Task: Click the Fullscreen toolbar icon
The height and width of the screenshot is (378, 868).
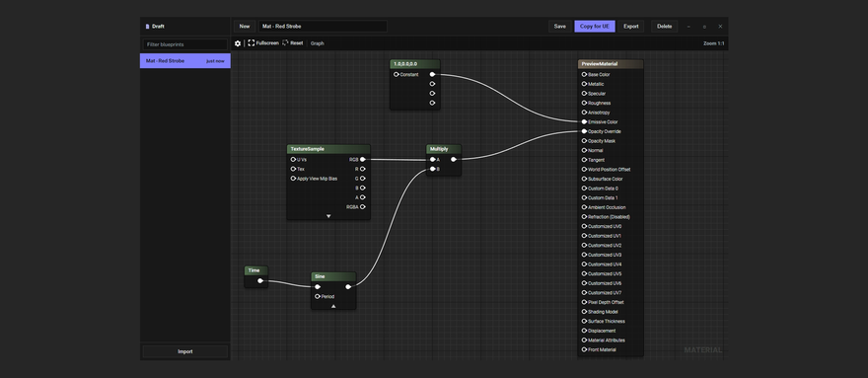Action: coord(251,42)
